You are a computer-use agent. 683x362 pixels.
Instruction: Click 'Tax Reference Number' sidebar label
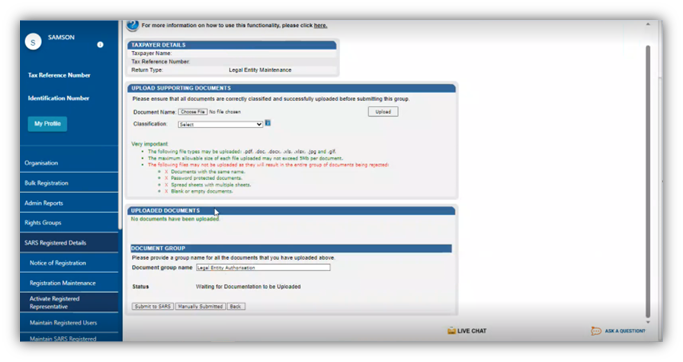(x=59, y=75)
